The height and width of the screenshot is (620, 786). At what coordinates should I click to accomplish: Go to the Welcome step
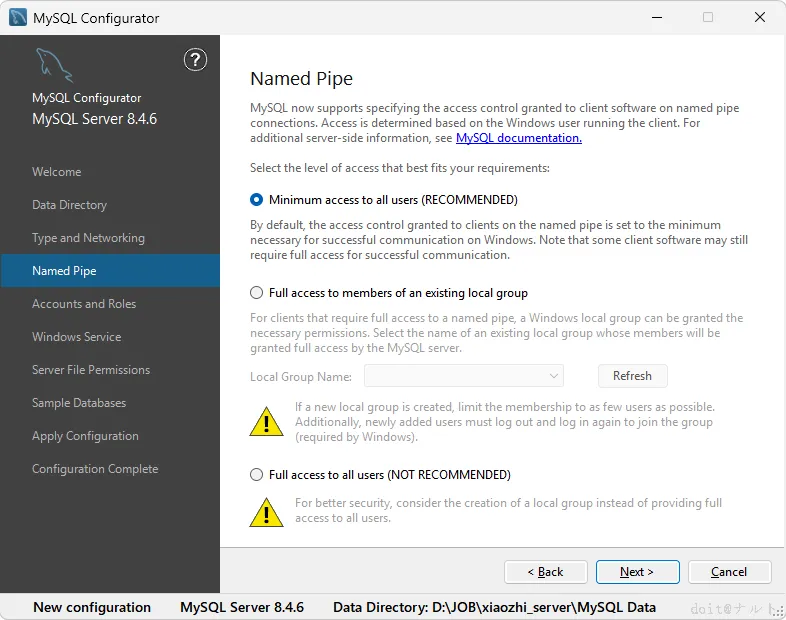[57, 172]
